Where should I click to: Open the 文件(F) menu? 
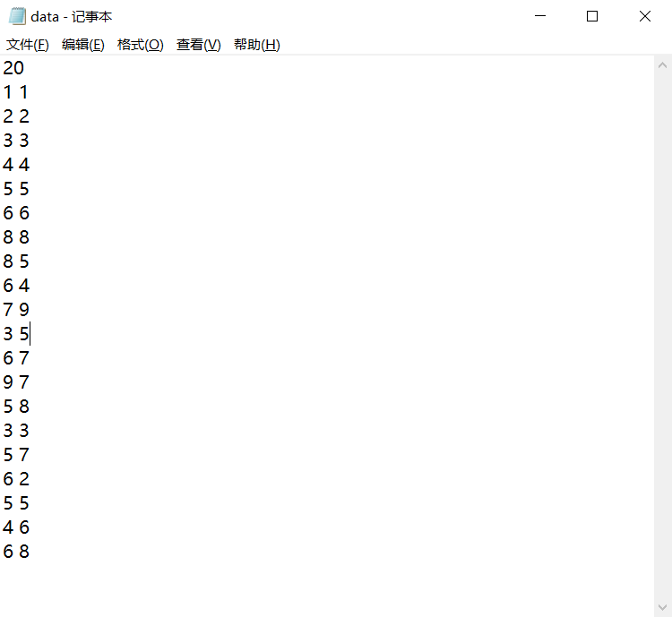click(28, 45)
